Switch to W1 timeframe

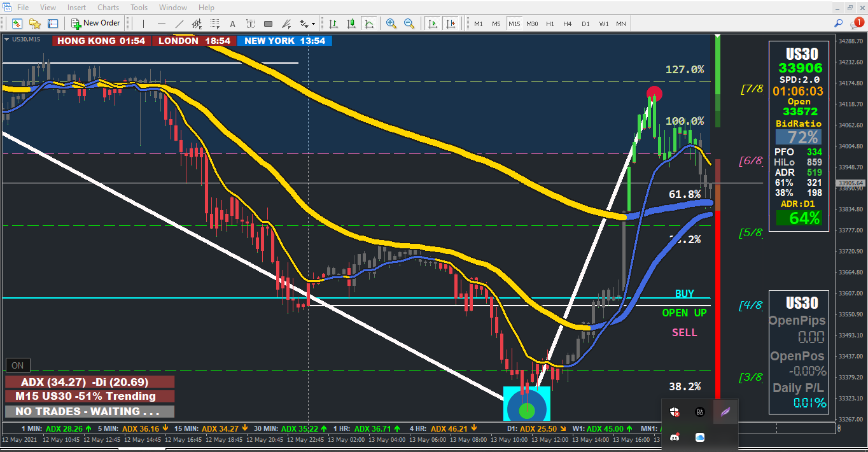click(x=603, y=24)
